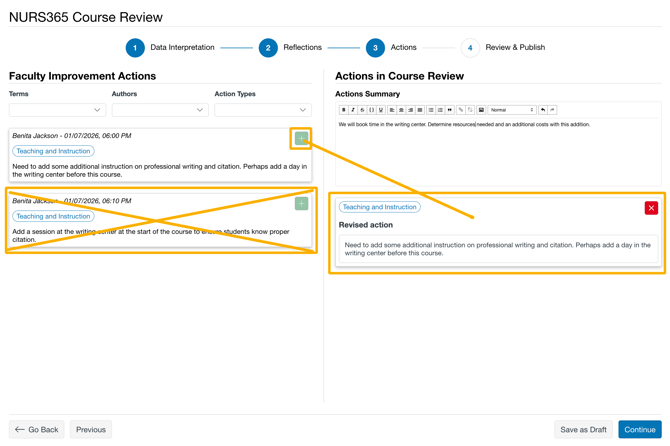Open the Normal paragraph style dropdown

click(512, 110)
